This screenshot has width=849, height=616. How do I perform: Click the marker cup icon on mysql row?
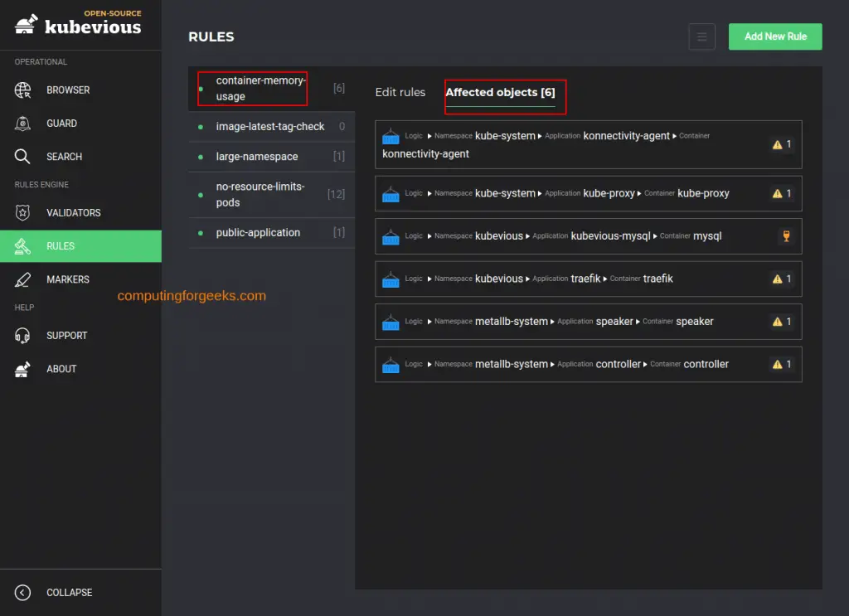(786, 236)
